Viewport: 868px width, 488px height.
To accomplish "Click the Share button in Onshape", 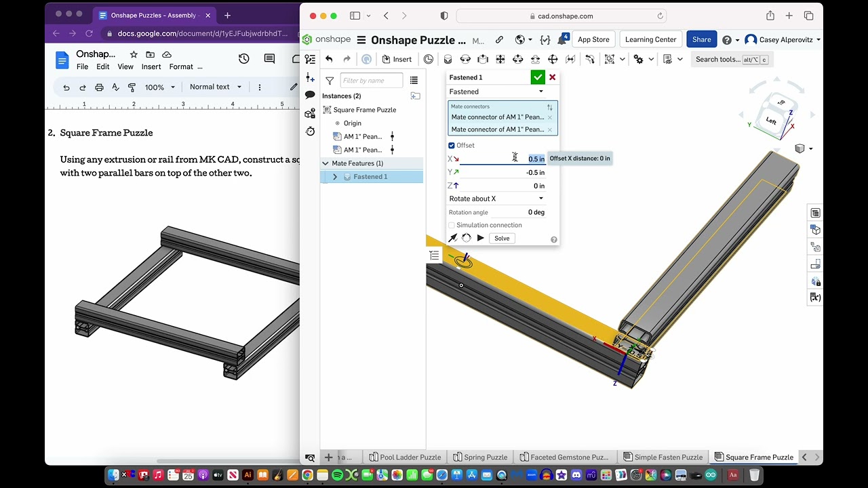I will pyautogui.click(x=701, y=39).
